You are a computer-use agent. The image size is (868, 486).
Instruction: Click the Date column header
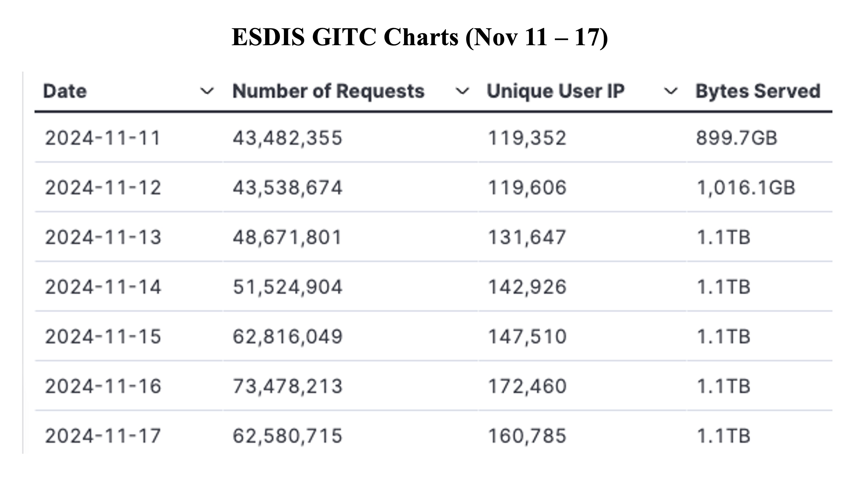[65, 91]
